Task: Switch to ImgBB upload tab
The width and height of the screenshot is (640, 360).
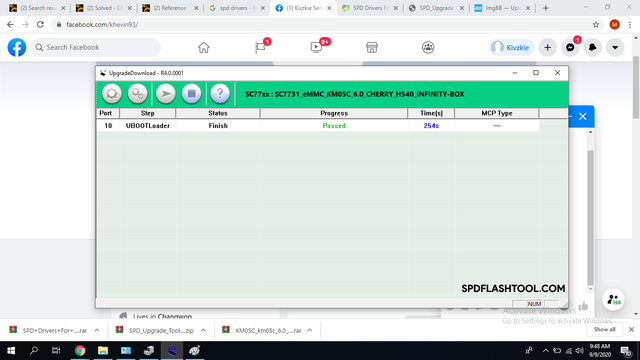Action: click(502, 8)
